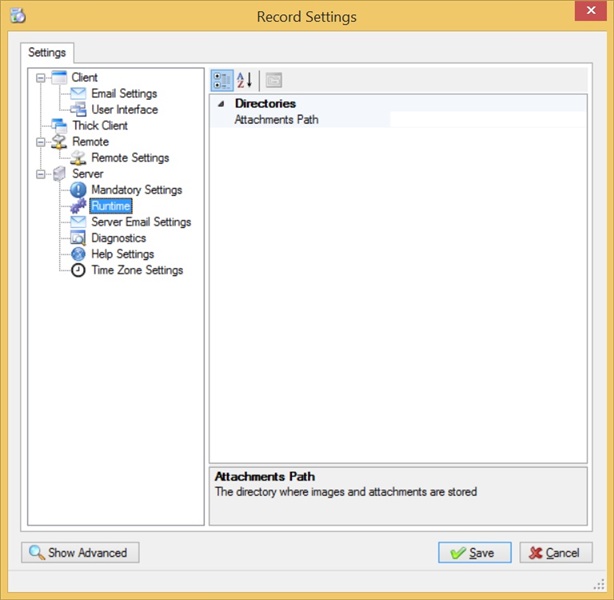The height and width of the screenshot is (600, 614).
Task: Click the dialog resize grip corner
Action: click(x=599, y=585)
